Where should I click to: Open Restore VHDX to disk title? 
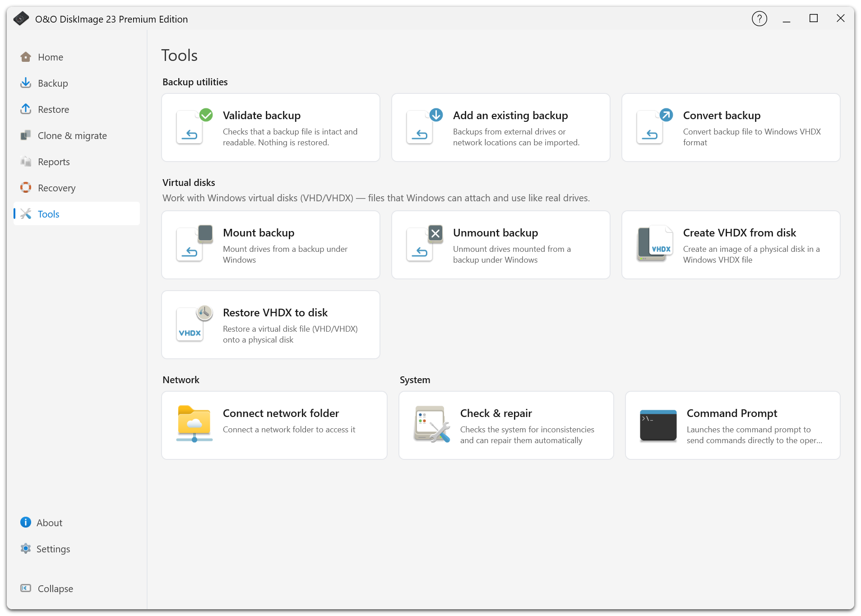(275, 313)
